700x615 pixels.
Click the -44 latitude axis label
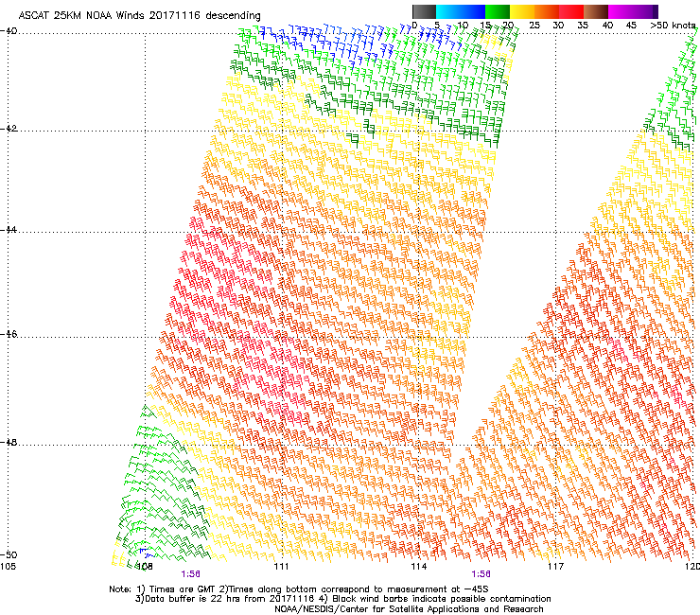(x=9, y=230)
